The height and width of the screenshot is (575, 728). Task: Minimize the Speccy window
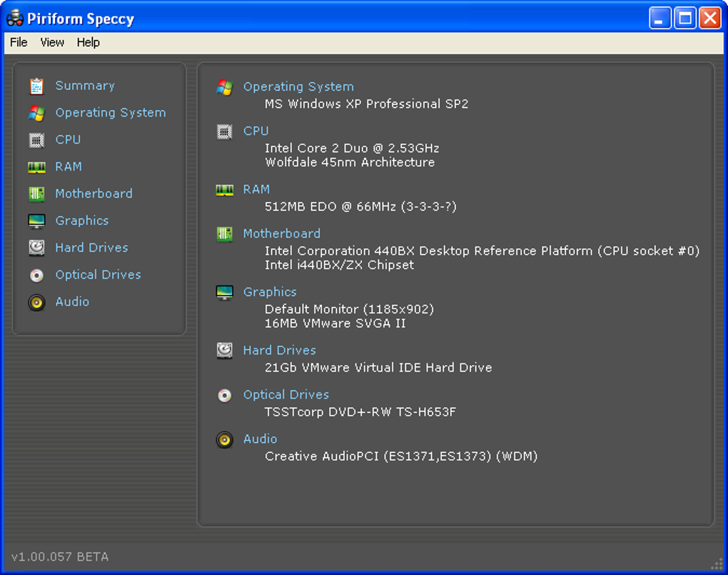click(659, 18)
